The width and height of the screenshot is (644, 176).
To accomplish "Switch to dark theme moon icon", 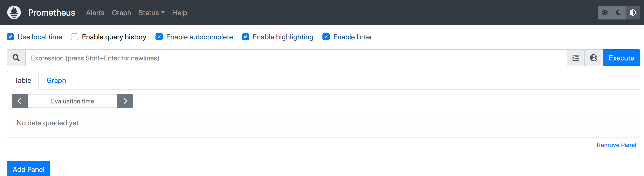I will pyautogui.click(x=619, y=13).
